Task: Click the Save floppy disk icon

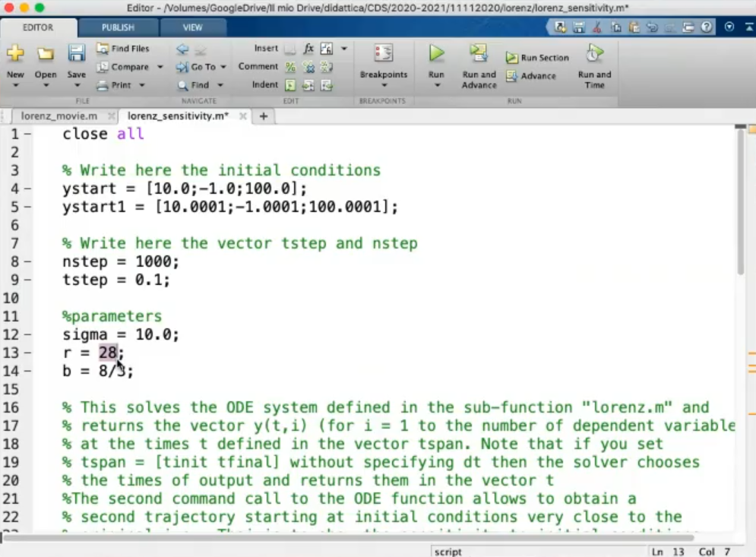Action: pyautogui.click(x=76, y=54)
